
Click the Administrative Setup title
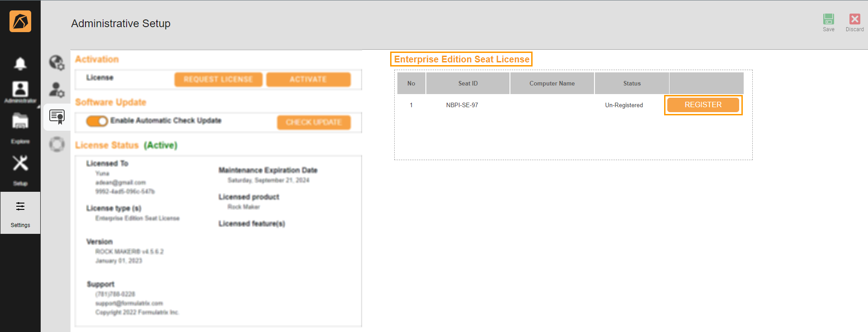(x=121, y=24)
